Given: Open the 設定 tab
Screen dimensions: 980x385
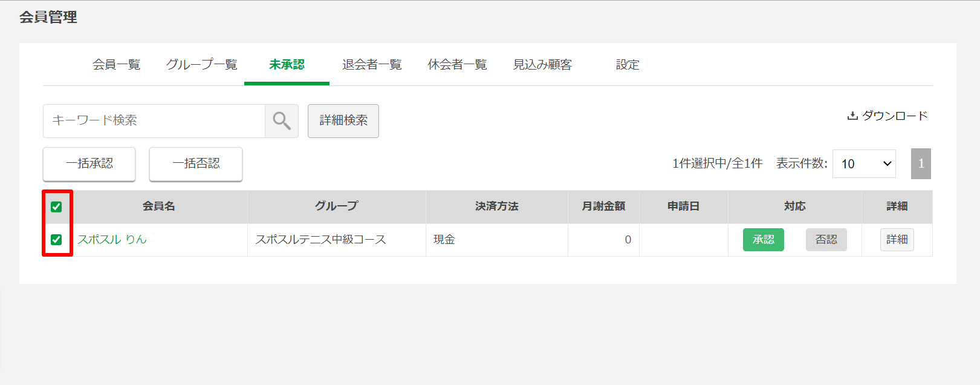Looking at the screenshot, I should (628, 65).
